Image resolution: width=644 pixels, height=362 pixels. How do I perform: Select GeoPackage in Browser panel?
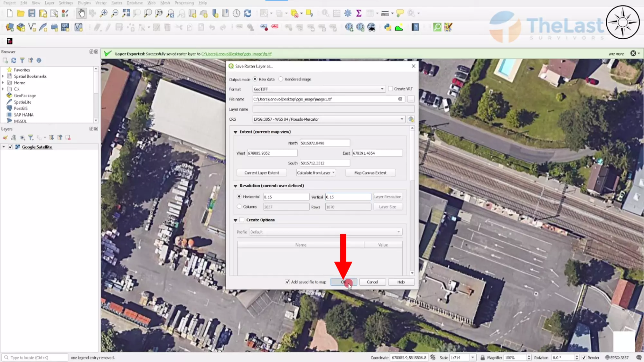[x=25, y=96]
